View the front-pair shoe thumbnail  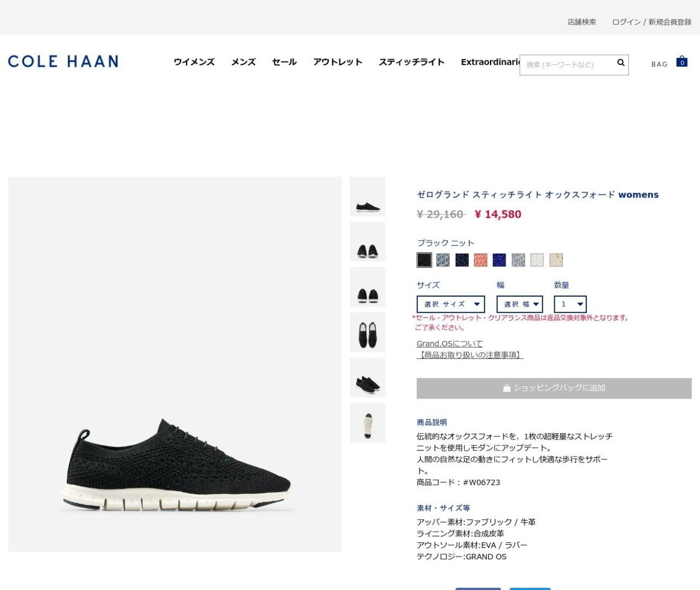(x=368, y=242)
